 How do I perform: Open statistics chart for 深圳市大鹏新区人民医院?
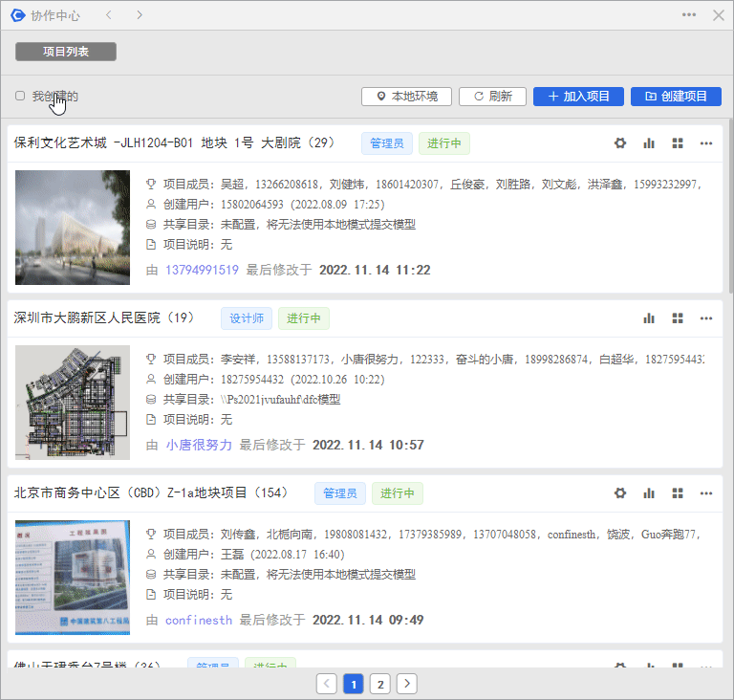point(649,318)
